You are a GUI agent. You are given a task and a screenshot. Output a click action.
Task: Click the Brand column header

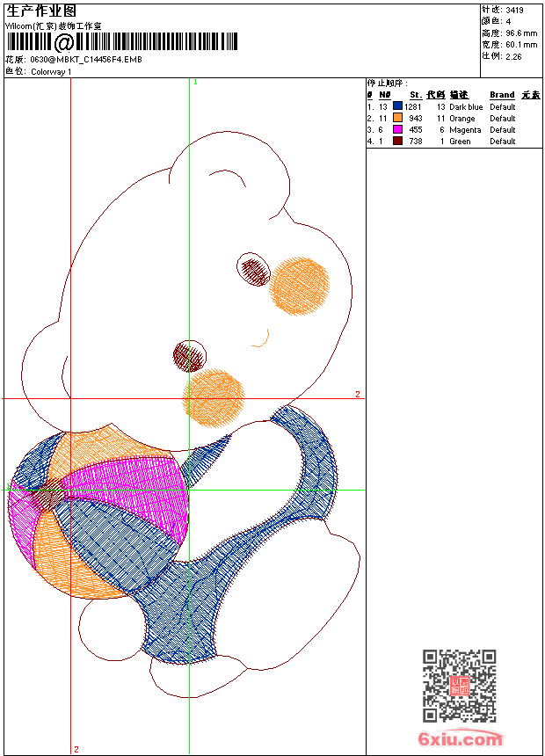point(502,95)
